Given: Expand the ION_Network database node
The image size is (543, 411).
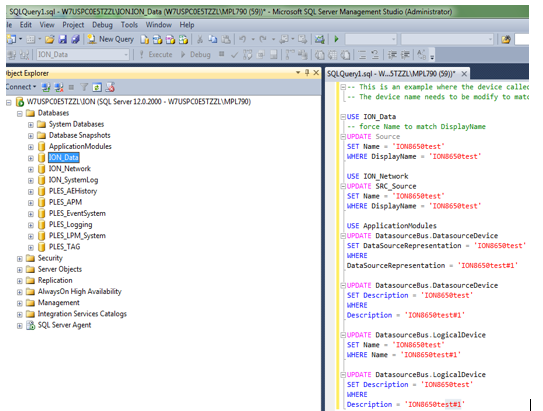Looking at the screenshot, I should (31, 169).
